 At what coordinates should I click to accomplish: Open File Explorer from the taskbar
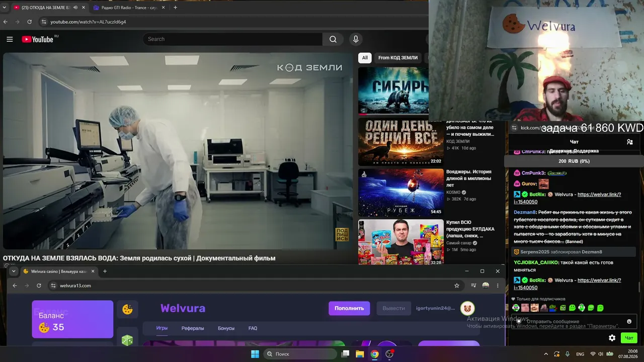[x=360, y=354]
